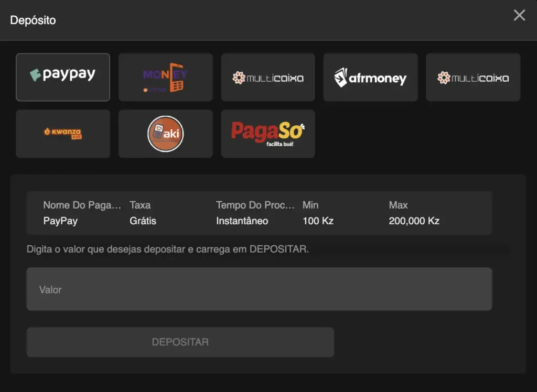Image resolution: width=537 pixels, height=392 pixels.
Task: Click the 'Depósito' dialog title
Action: tap(33, 20)
